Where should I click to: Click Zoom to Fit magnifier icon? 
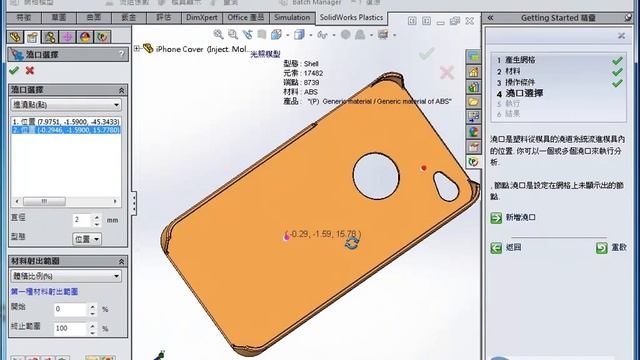[x=218, y=35]
